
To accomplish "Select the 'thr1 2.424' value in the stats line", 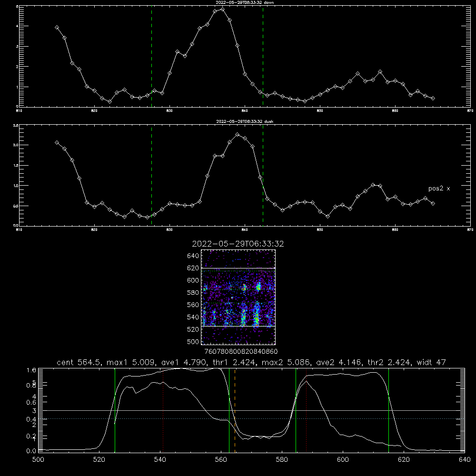I will [x=233, y=362].
